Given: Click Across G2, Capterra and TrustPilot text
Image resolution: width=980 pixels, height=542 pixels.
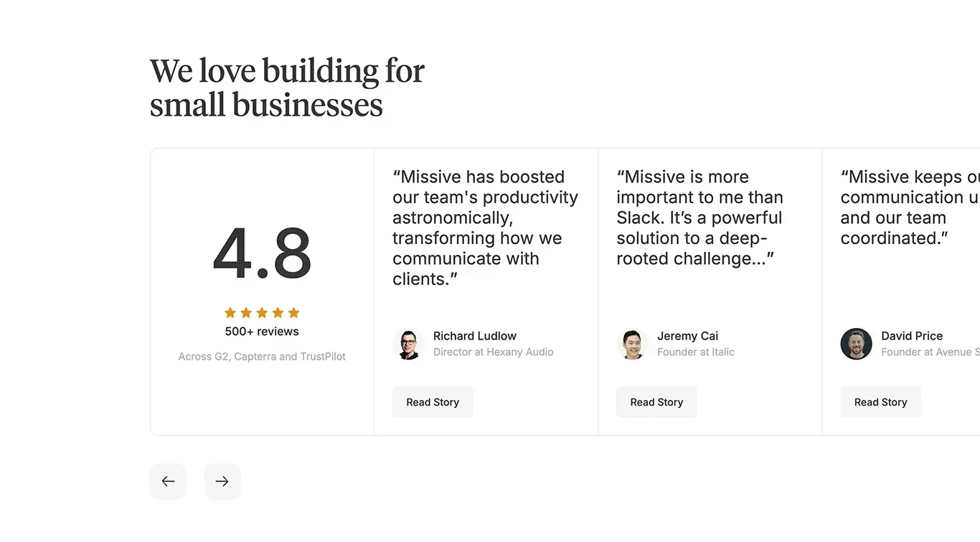Looking at the screenshot, I should 262,356.
